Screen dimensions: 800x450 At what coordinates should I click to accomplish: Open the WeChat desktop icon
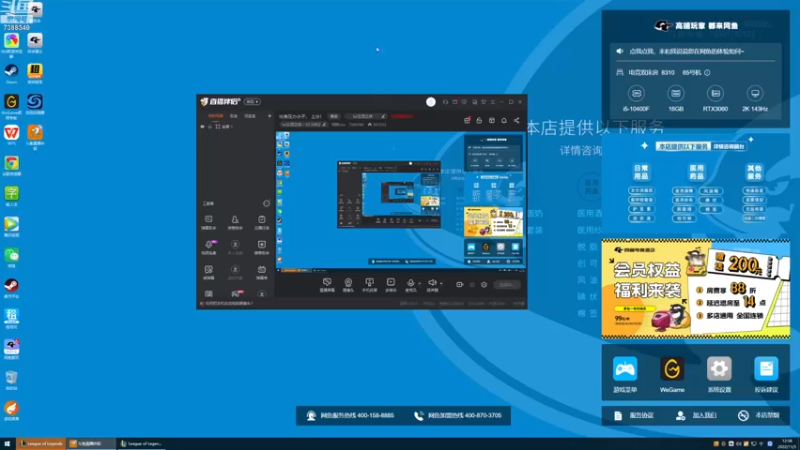click(x=11, y=255)
